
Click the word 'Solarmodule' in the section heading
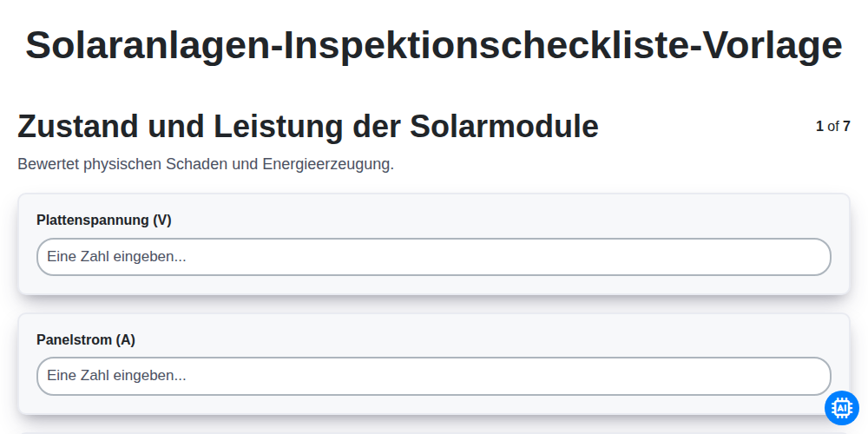(x=504, y=126)
